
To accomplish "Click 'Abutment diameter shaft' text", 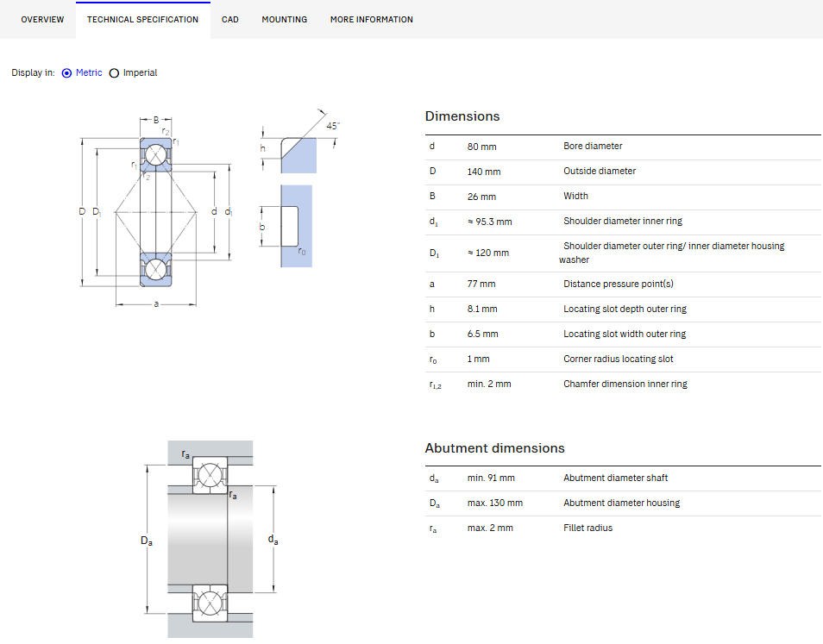I will pyautogui.click(x=616, y=478).
